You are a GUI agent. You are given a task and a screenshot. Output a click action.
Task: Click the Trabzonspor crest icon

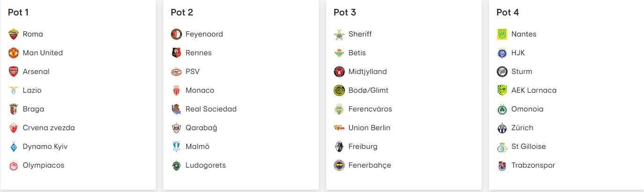click(x=502, y=165)
